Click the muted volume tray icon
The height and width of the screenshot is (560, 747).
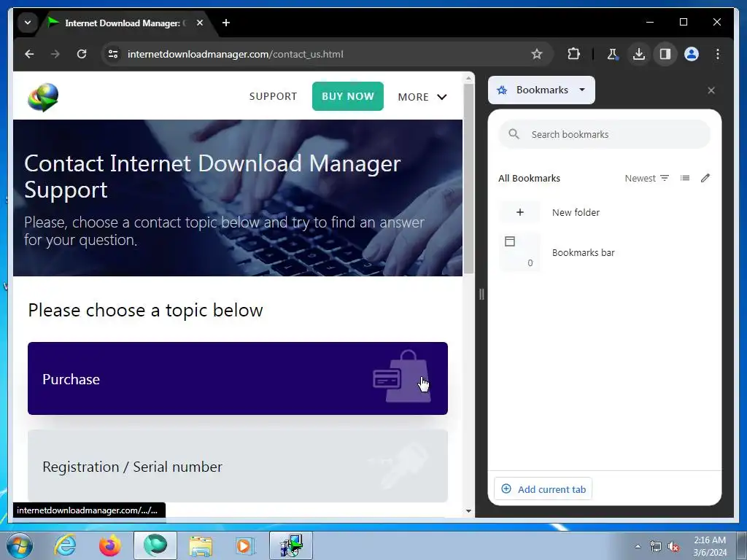coord(673,546)
